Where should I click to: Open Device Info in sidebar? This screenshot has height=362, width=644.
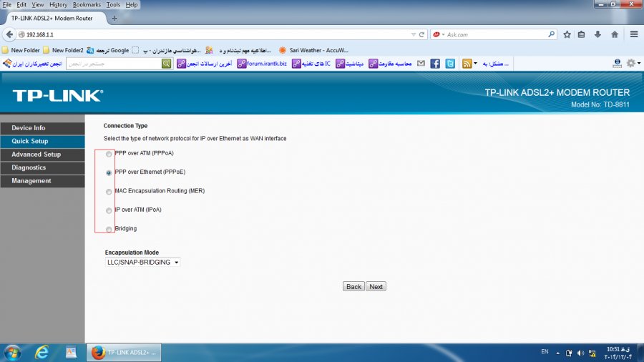(x=42, y=128)
